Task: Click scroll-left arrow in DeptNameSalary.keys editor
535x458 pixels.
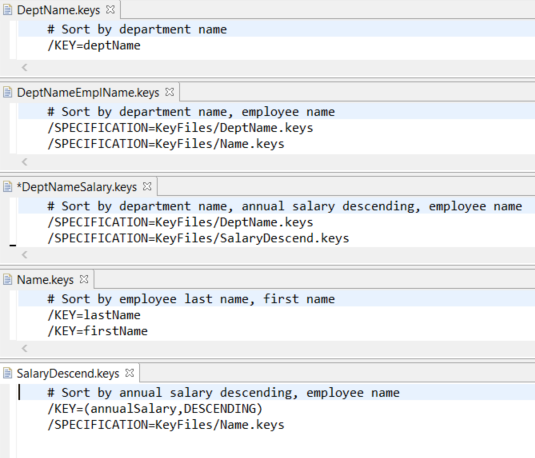Action: (x=25, y=255)
